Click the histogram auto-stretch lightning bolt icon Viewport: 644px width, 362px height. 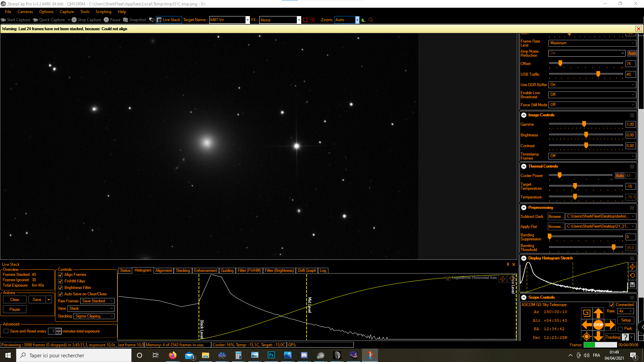[x=632, y=266]
